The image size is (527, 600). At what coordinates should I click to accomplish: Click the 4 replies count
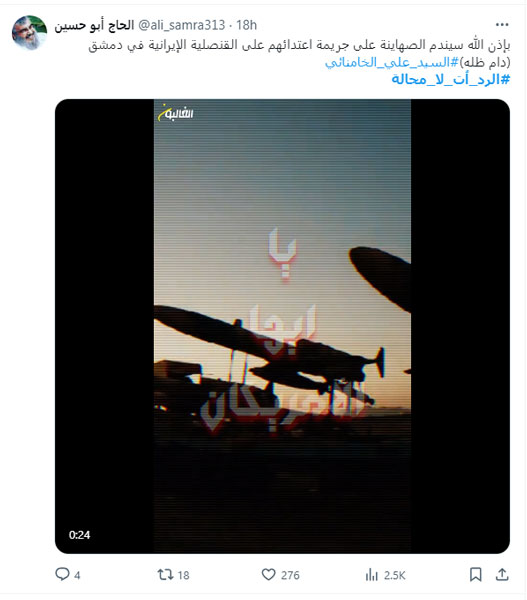pos(77,575)
